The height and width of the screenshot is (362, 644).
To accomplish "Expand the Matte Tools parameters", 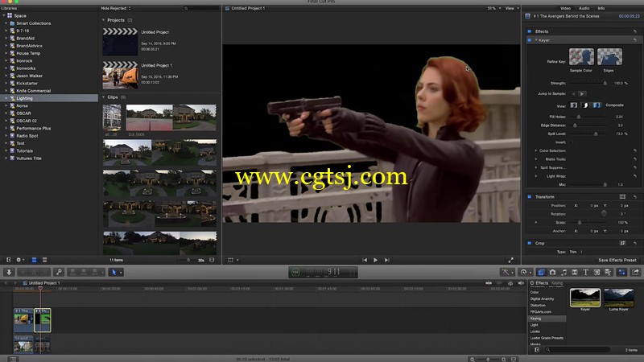I will point(536,159).
